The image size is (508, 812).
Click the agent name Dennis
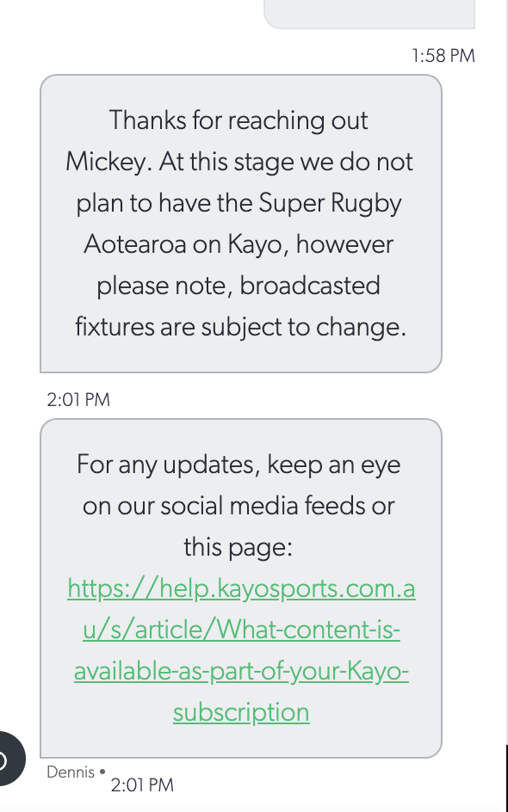pyautogui.click(x=71, y=772)
